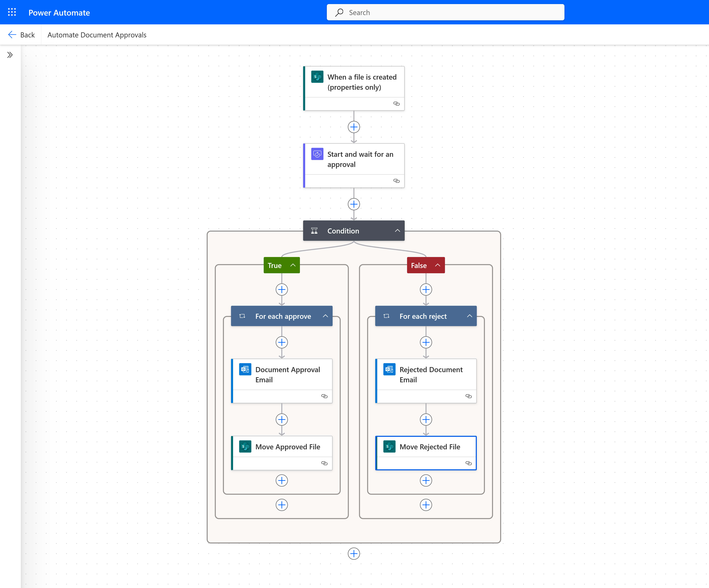This screenshot has height=588, width=709.
Task: Expand the left side panel chevrons
Action: (x=10, y=55)
